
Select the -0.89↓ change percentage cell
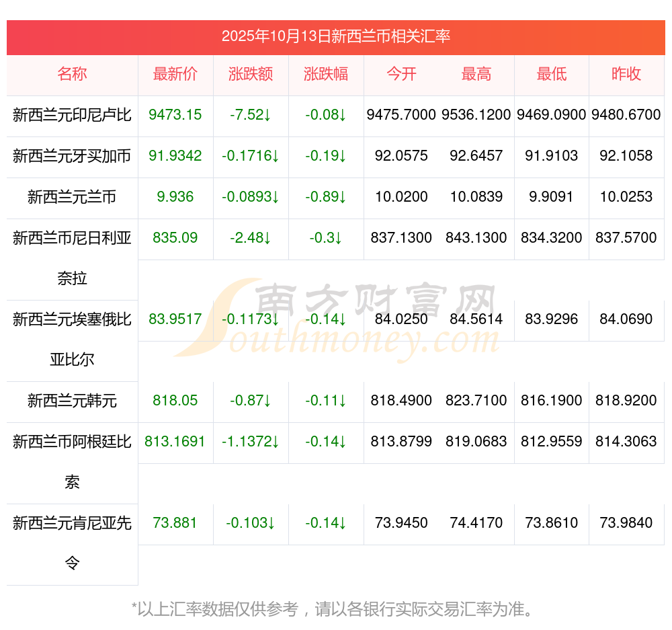point(326,197)
